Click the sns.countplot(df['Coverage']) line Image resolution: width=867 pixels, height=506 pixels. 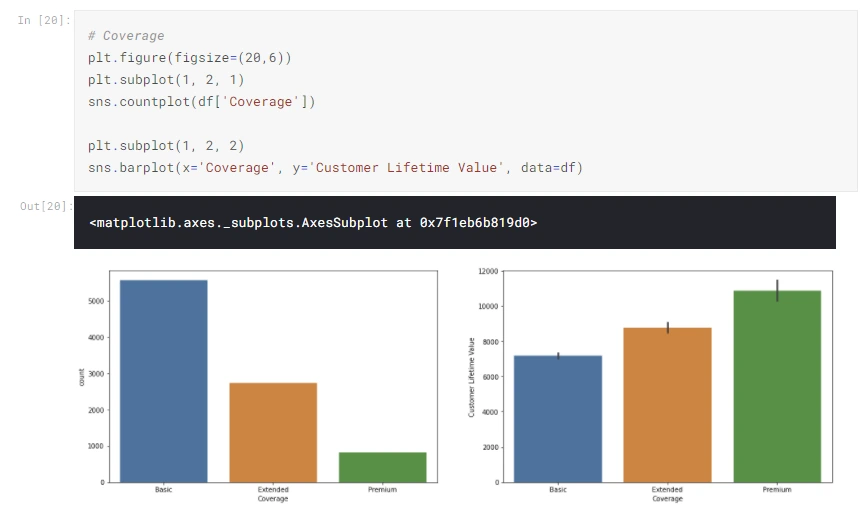pos(201,102)
